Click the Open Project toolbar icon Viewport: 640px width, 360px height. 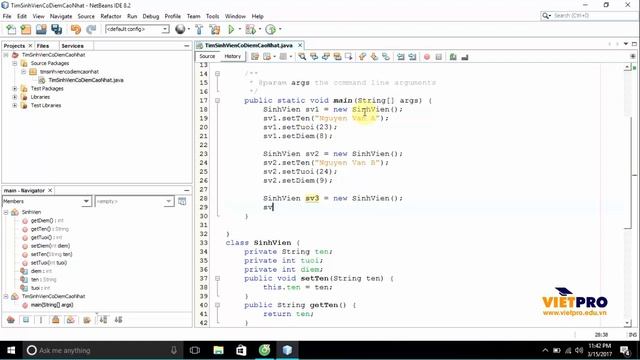coord(41,29)
